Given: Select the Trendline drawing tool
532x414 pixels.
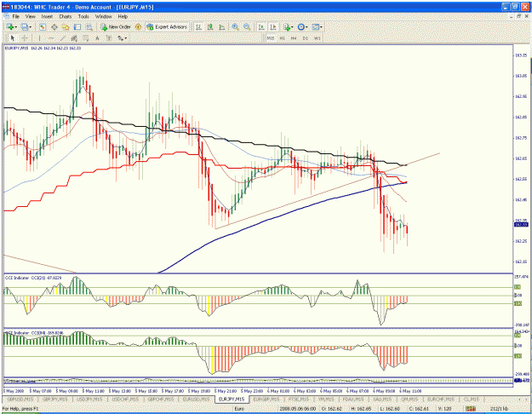Looking at the screenshot, I should click(63, 38).
